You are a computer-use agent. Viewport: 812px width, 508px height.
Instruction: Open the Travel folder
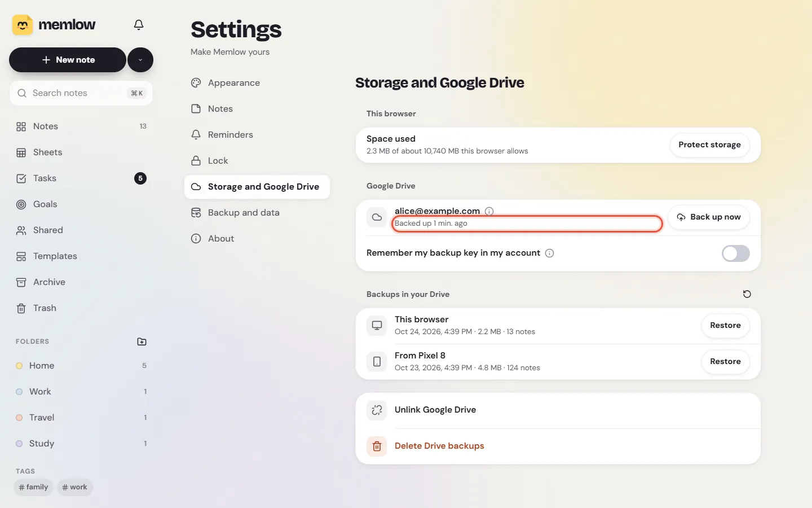81,418
